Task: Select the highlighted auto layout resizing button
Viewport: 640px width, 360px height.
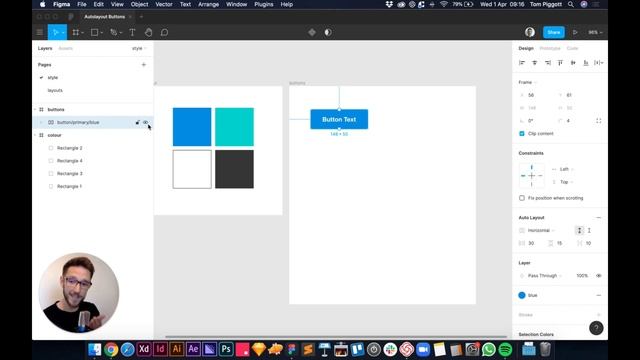Action: point(579,231)
